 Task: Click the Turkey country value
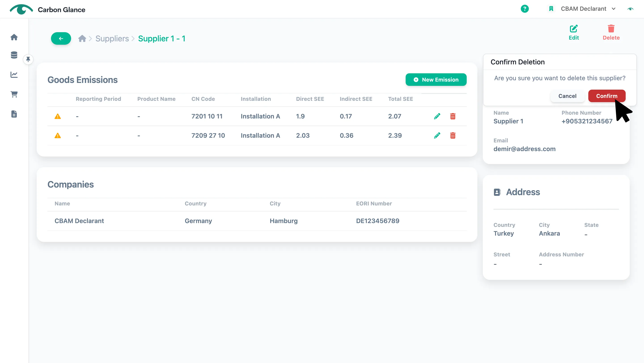coord(504,233)
